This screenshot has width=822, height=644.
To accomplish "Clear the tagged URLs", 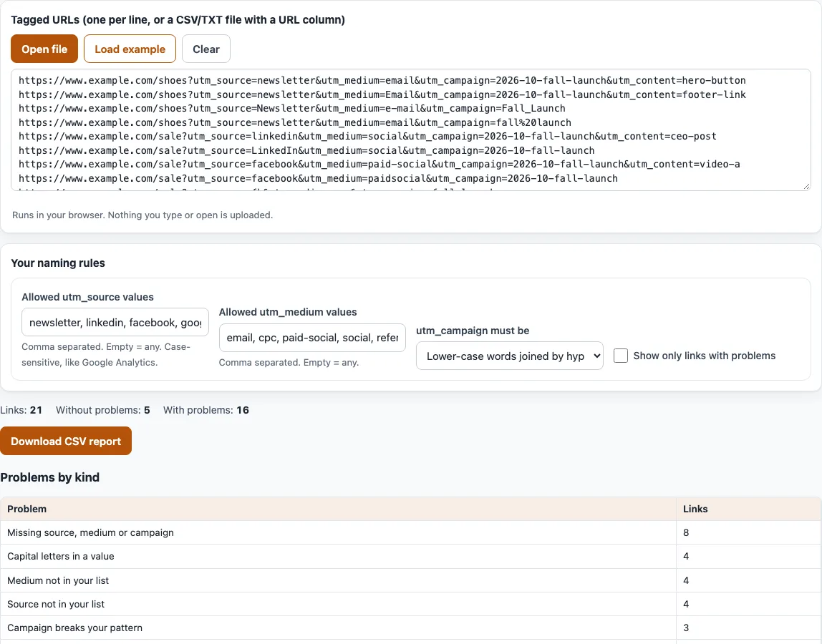I will [206, 49].
